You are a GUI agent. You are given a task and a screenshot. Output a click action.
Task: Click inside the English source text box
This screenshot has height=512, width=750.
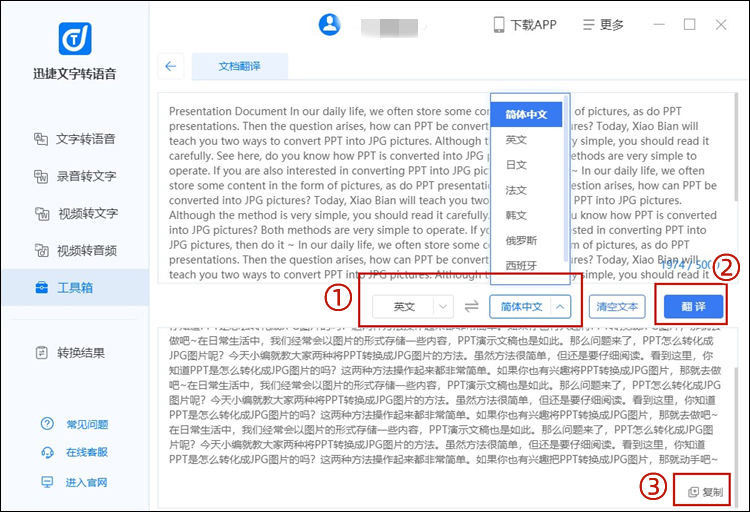pos(320,190)
